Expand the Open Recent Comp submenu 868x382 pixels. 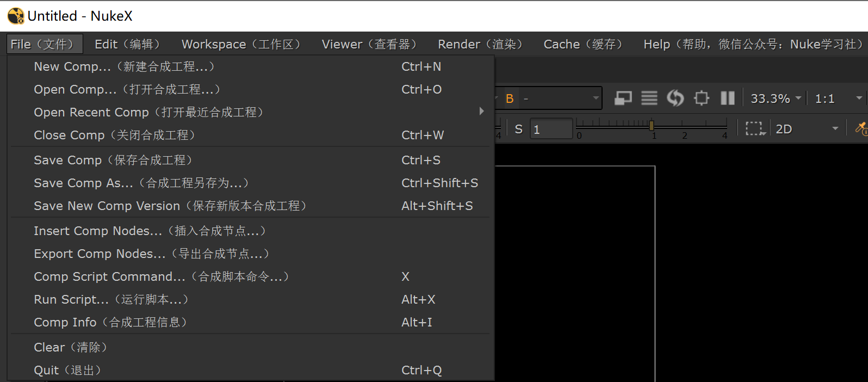pyautogui.click(x=251, y=112)
